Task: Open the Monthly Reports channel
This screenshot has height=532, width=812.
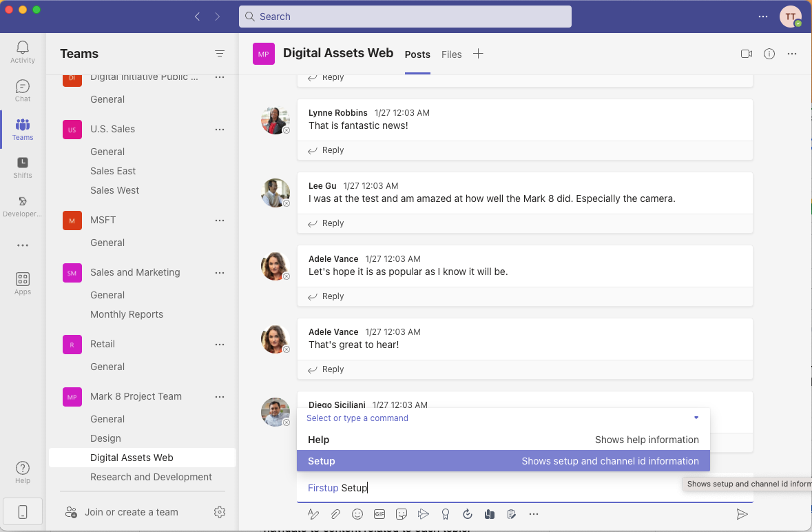Action: tap(126, 314)
